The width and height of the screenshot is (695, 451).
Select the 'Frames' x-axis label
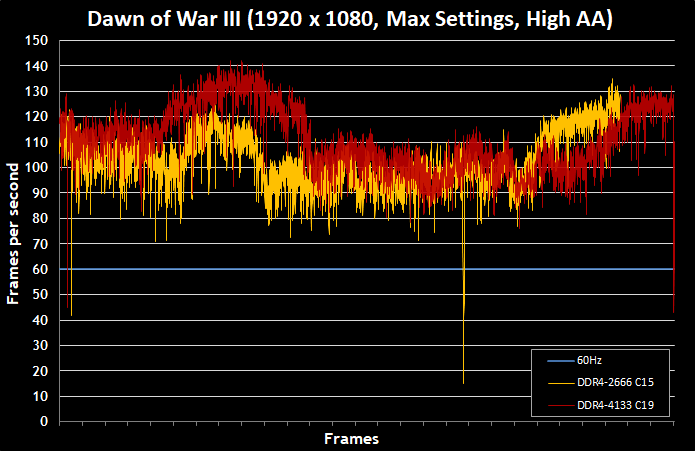point(351,439)
